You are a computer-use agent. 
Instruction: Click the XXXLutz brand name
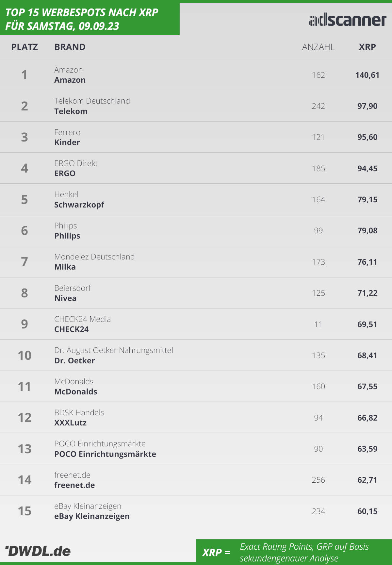pos(71,423)
